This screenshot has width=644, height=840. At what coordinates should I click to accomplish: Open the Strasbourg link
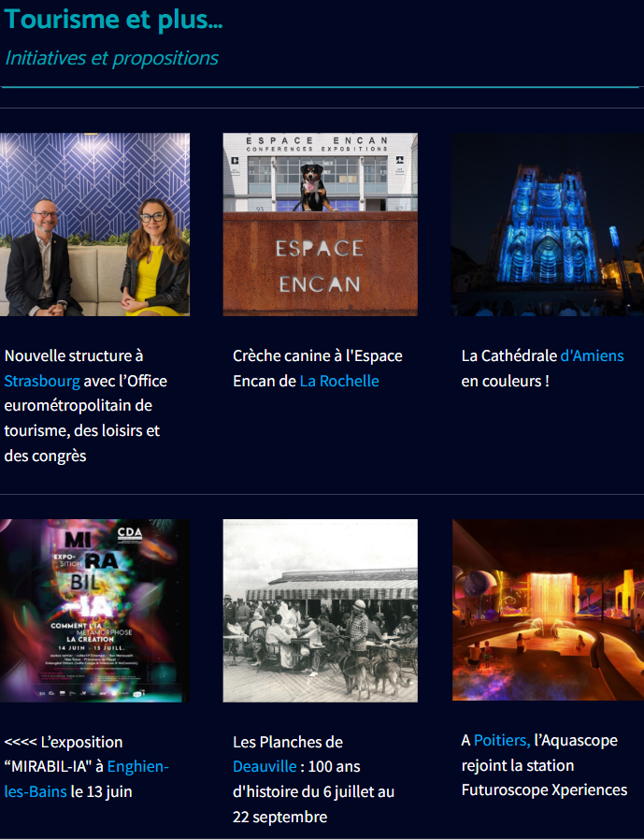coord(42,381)
